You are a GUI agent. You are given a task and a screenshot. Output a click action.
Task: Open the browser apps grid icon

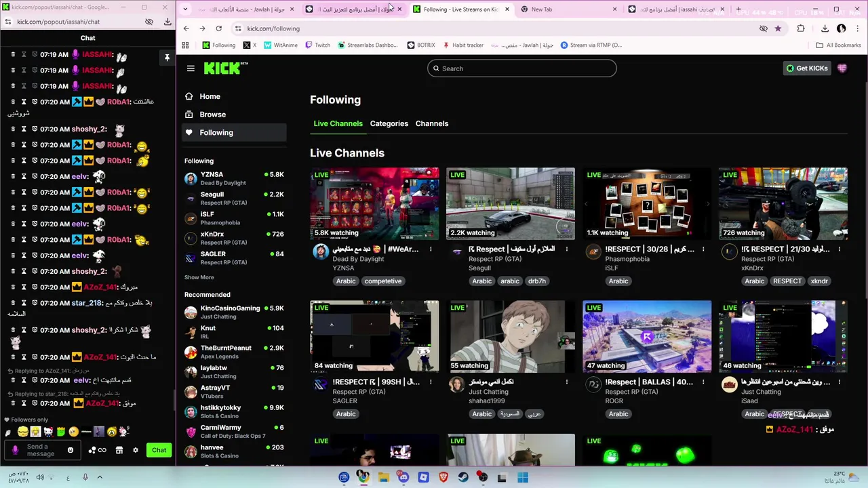(185, 45)
